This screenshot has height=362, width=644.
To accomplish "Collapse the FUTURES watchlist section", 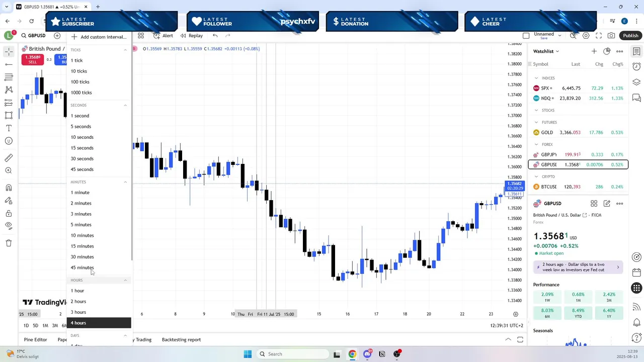I will [536, 122].
